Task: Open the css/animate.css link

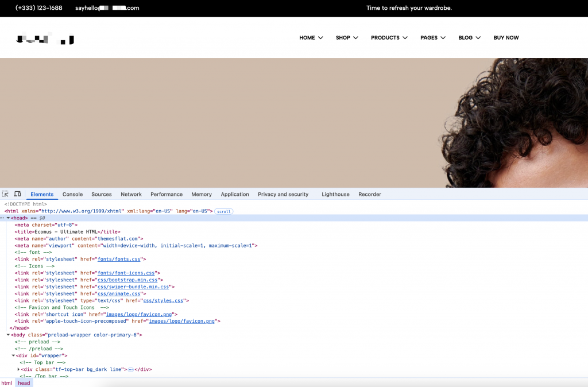Action: click(x=119, y=293)
